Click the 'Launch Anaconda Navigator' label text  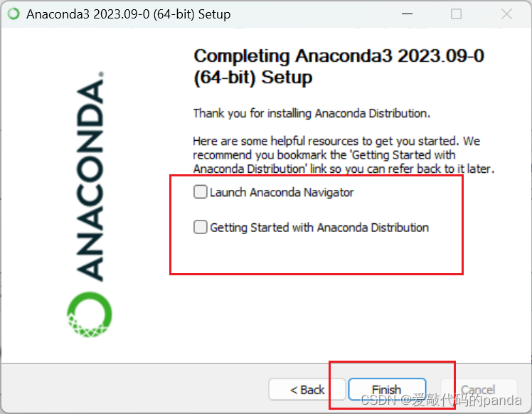click(x=282, y=192)
